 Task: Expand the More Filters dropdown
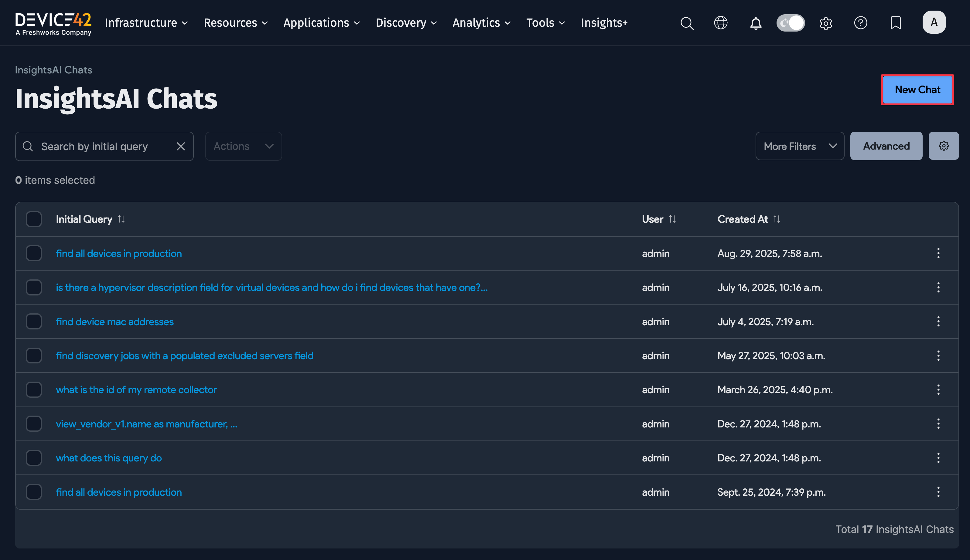pyautogui.click(x=800, y=146)
